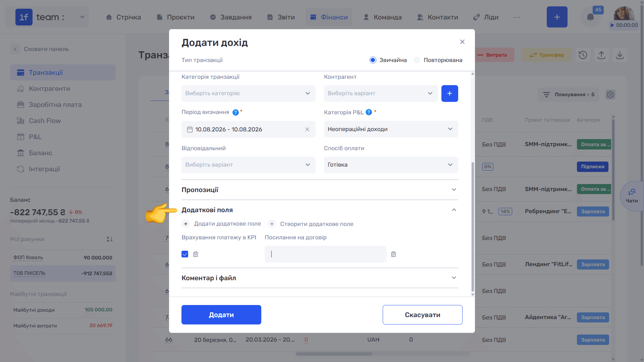The image size is (644, 362).
Task: Open Контрагенти in sidebar
Action: [63, 89]
